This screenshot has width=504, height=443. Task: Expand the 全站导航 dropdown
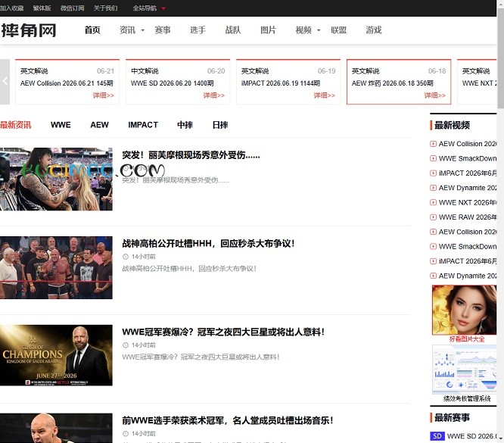pyautogui.click(x=149, y=8)
